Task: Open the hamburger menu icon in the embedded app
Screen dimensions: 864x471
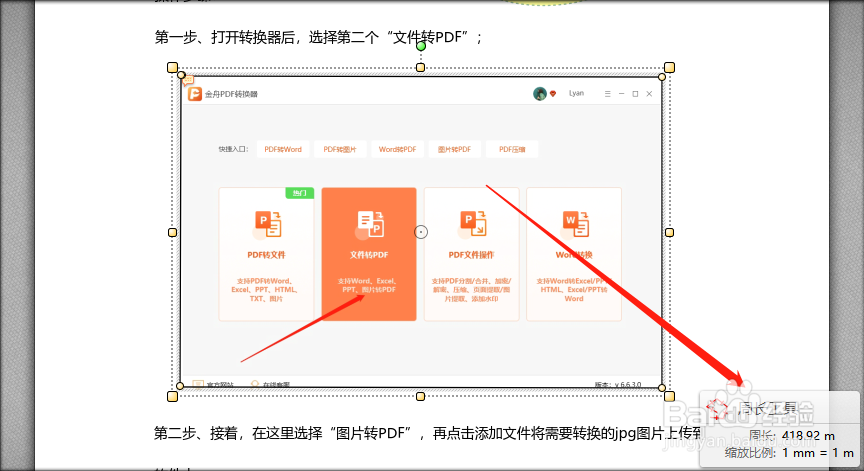Action: coord(608,94)
